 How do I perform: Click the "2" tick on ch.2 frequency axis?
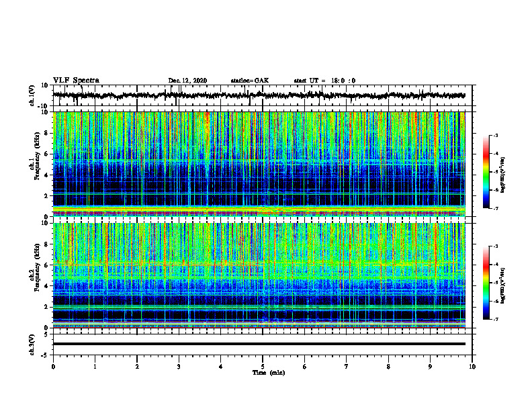(46, 307)
